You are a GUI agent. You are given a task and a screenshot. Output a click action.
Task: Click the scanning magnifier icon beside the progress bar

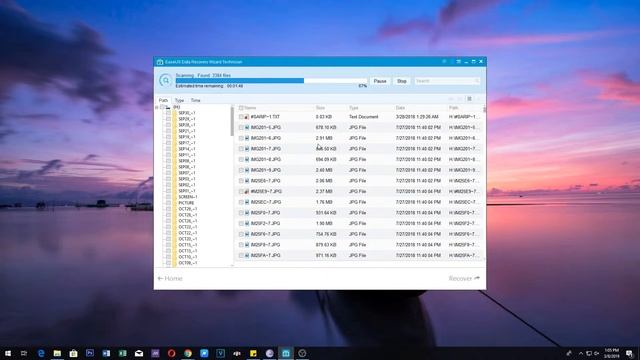tap(165, 80)
